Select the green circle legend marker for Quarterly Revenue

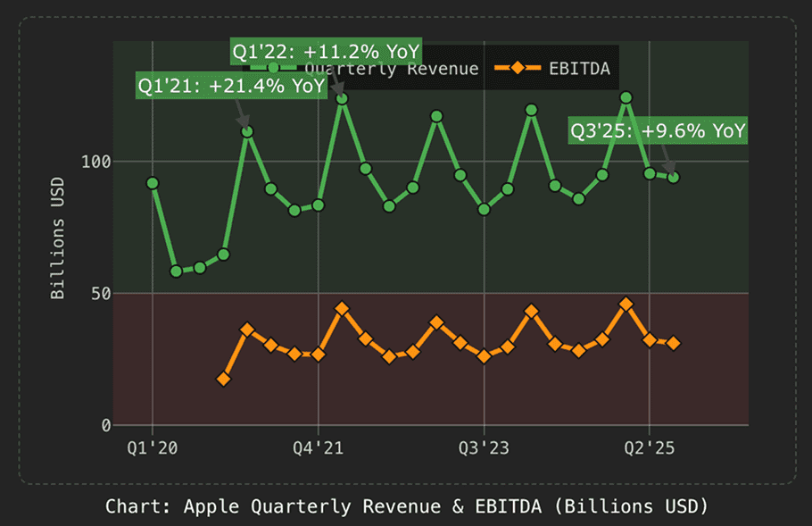pos(273,68)
